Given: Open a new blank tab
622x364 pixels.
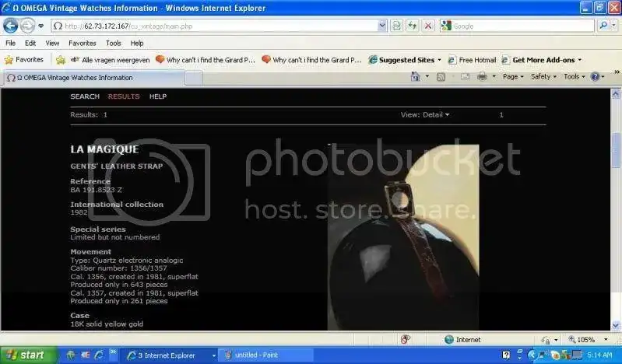Looking at the screenshot, I should [x=194, y=78].
